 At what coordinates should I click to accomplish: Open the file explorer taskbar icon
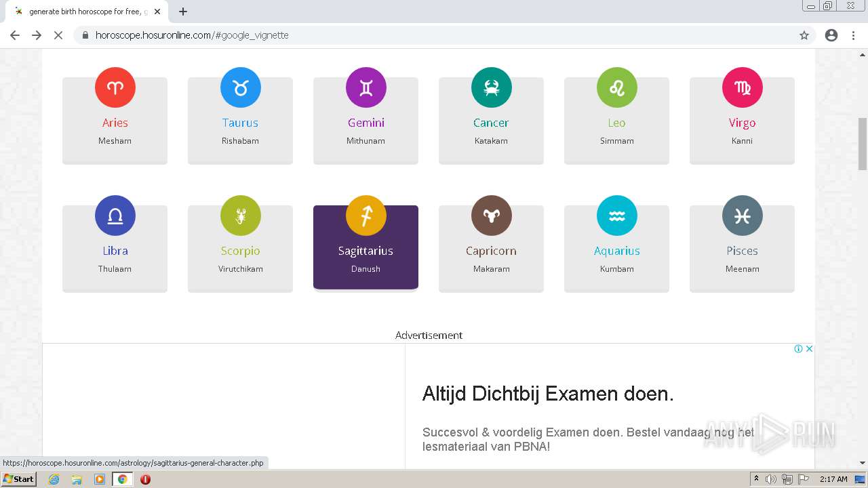[x=77, y=479]
